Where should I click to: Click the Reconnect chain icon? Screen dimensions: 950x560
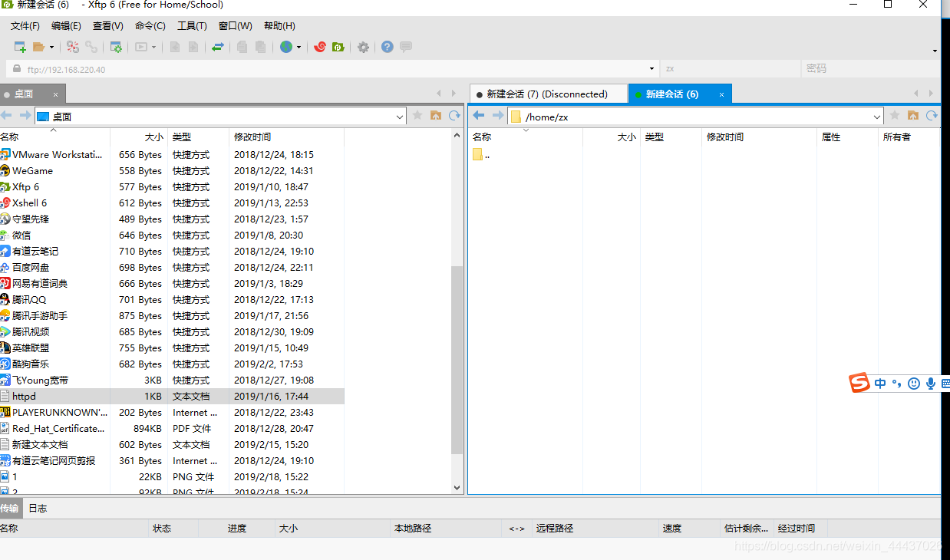pos(91,47)
